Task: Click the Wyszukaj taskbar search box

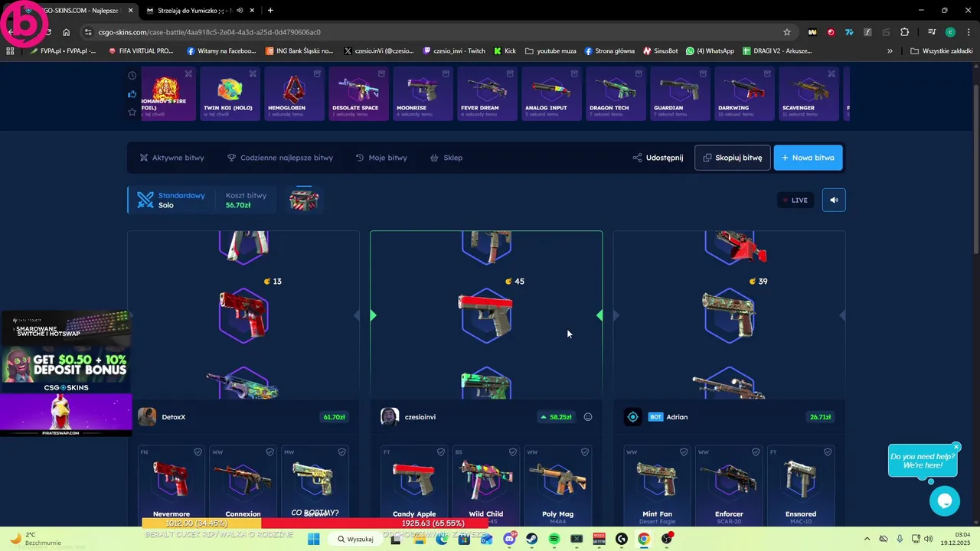Action: tap(355, 539)
